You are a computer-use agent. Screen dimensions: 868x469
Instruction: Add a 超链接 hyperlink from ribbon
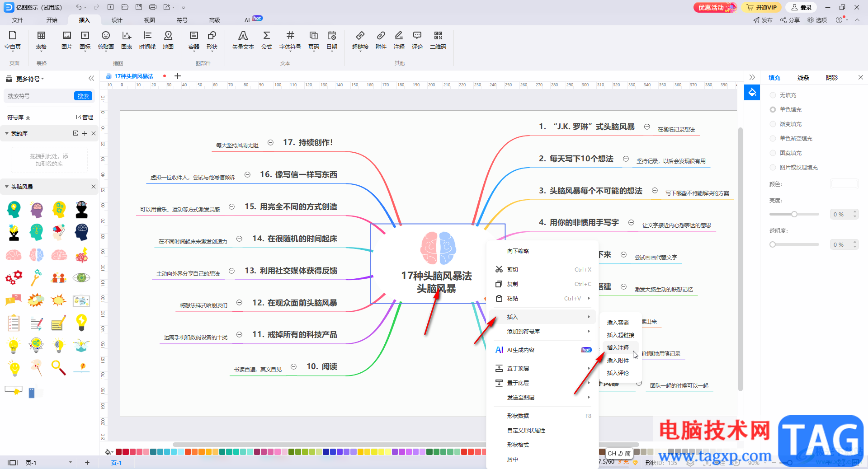(x=360, y=40)
